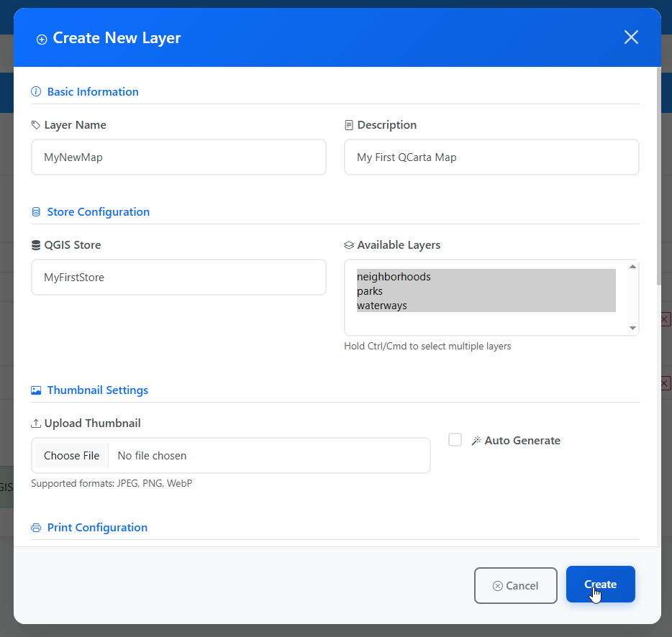Select the parks layer
This screenshot has height=637, width=672.
[486, 291]
